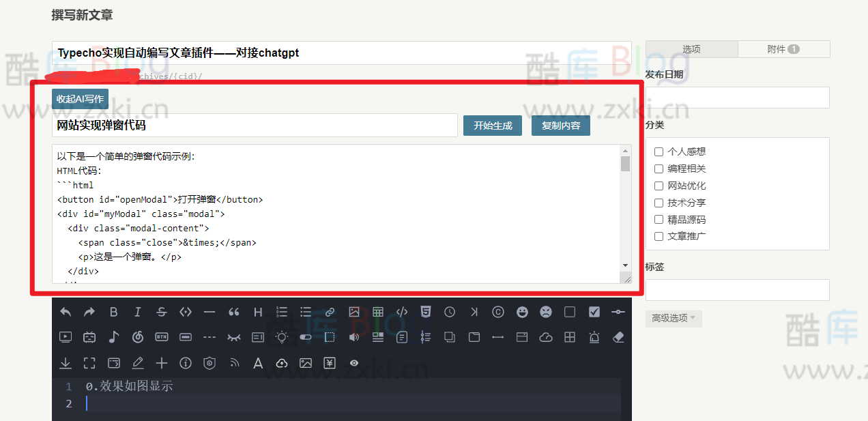Insert a hyperlink using the chain icon
This screenshot has width=868, height=421.
[x=330, y=312]
